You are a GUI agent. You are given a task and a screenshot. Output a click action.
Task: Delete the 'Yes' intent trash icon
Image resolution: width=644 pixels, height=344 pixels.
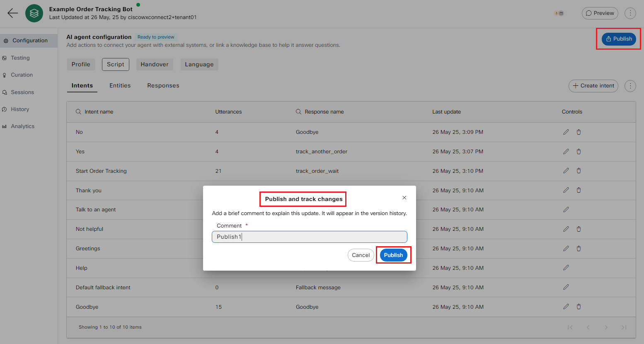pos(579,152)
